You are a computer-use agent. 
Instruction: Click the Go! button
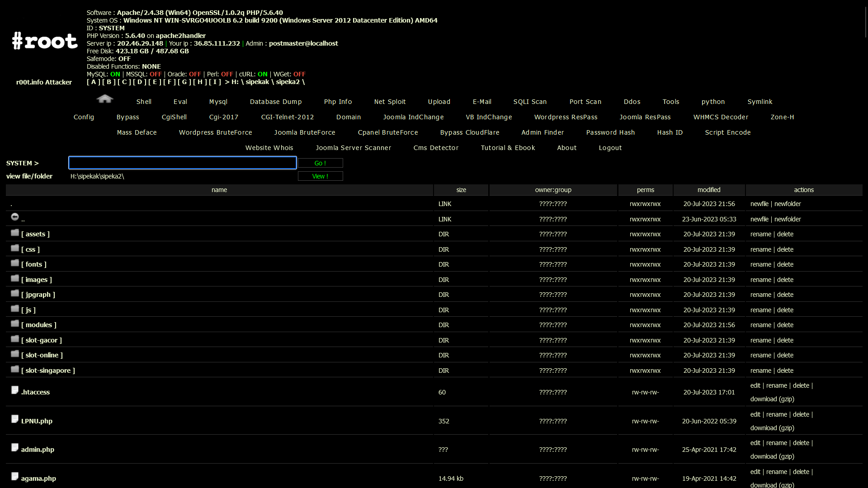coord(320,163)
